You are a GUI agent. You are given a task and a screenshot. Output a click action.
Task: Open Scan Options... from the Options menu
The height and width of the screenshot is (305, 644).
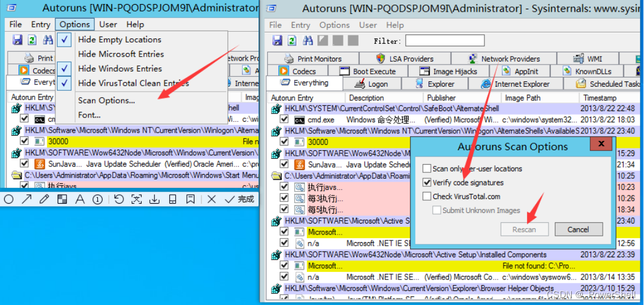point(141,101)
